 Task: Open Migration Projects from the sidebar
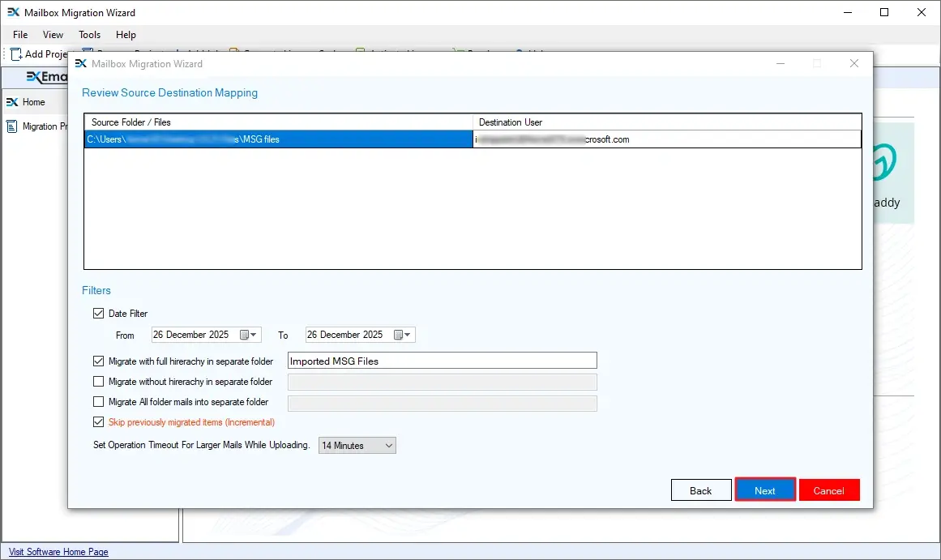(11, 126)
